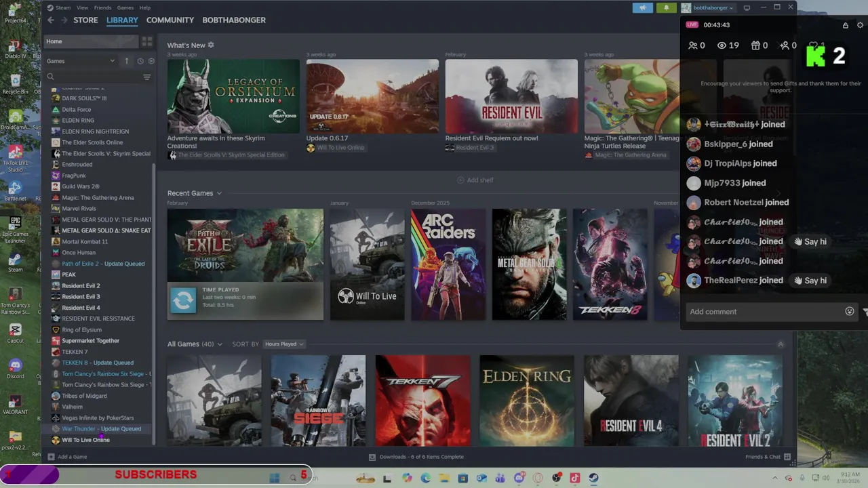The width and height of the screenshot is (868, 488).
Task: Open Battle.net desktop shortcut
Action: 15,192
